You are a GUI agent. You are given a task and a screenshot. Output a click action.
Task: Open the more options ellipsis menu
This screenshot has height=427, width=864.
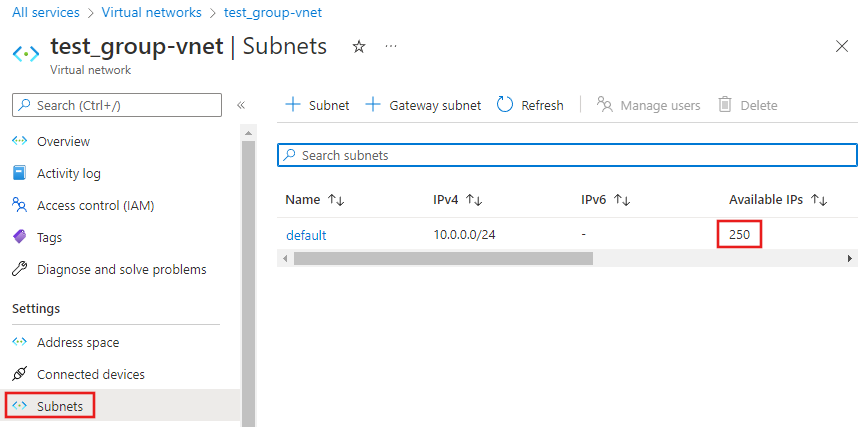coord(391,47)
